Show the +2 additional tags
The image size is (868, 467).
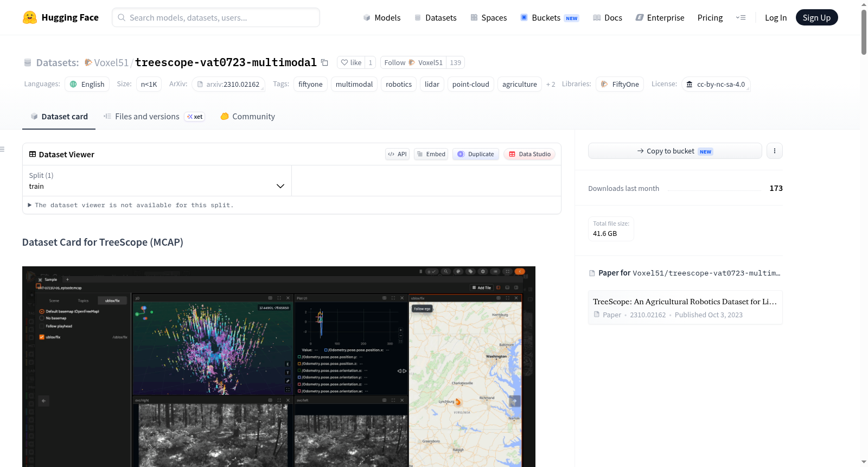click(x=551, y=84)
